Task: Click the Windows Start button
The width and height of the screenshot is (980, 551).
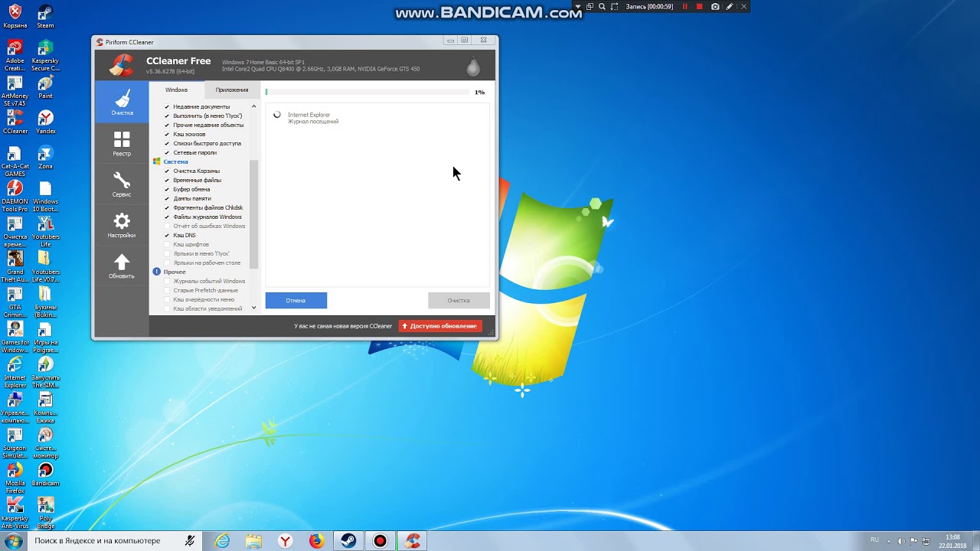Action: pyautogui.click(x=13, y=541)
